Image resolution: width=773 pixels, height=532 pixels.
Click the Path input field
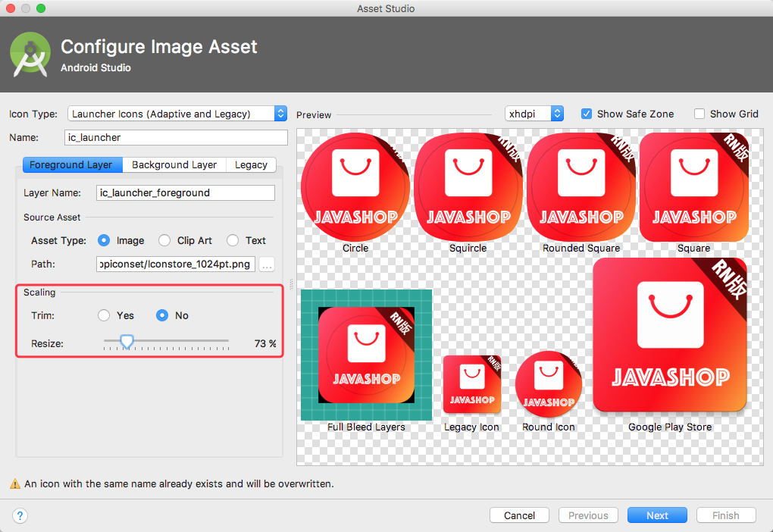(x=176, y=264)
